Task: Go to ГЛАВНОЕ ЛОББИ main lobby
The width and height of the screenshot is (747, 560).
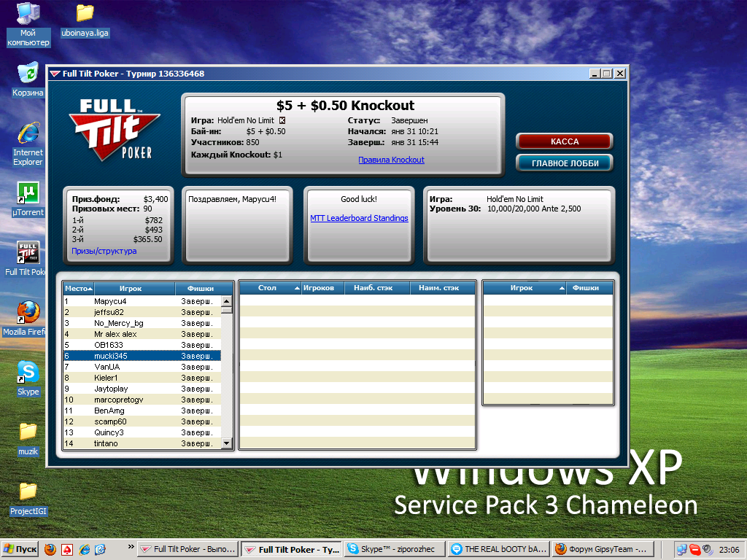Action: (565, 163)
